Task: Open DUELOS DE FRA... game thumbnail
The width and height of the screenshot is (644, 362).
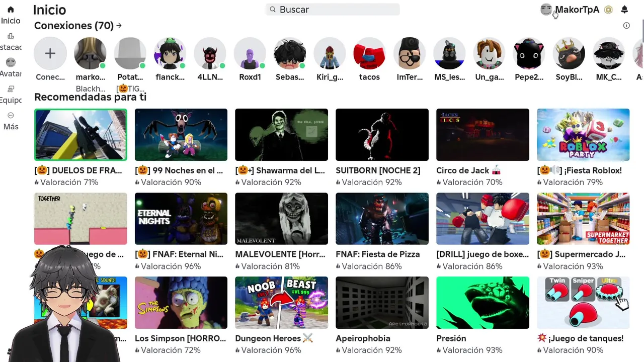Action: point(80,135)
